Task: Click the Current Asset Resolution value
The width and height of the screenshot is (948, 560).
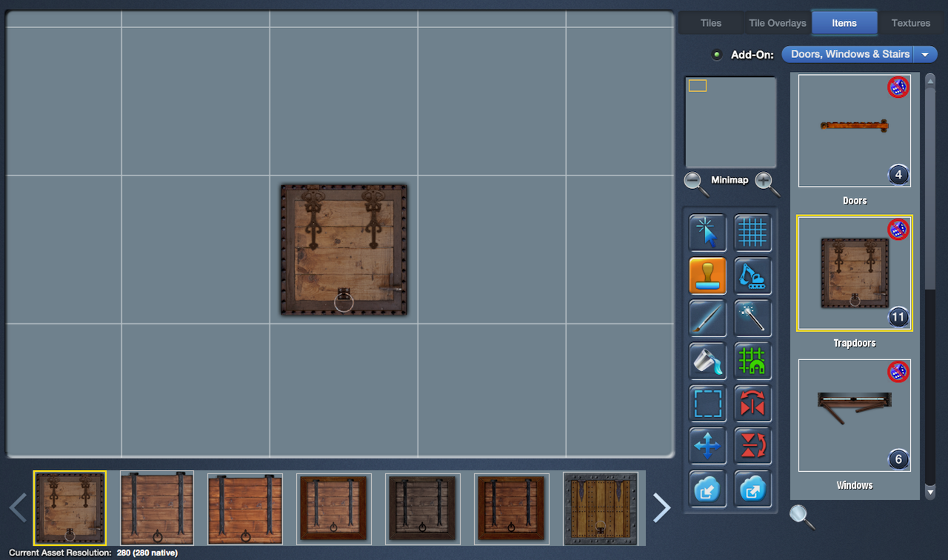Action: tap(147, 553)
